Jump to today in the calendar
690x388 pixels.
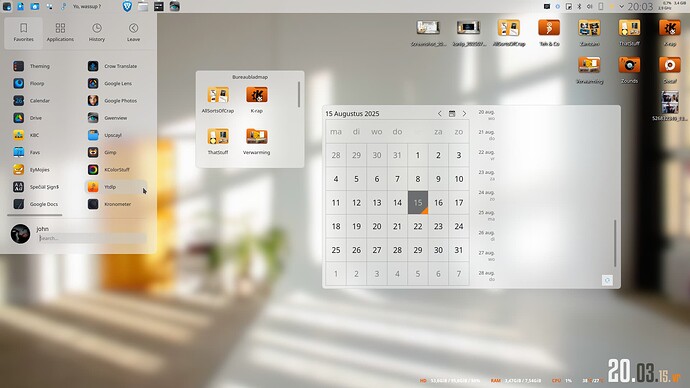pos(451,113)
